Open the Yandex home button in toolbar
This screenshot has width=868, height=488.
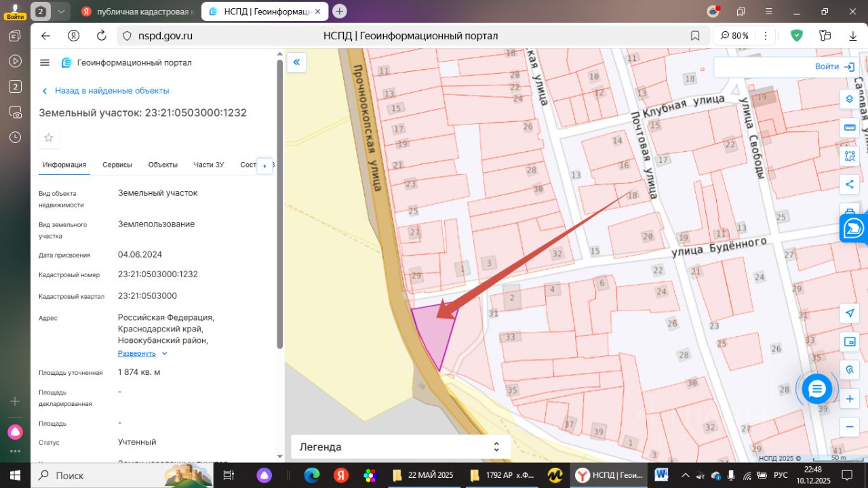pos(74,36)
